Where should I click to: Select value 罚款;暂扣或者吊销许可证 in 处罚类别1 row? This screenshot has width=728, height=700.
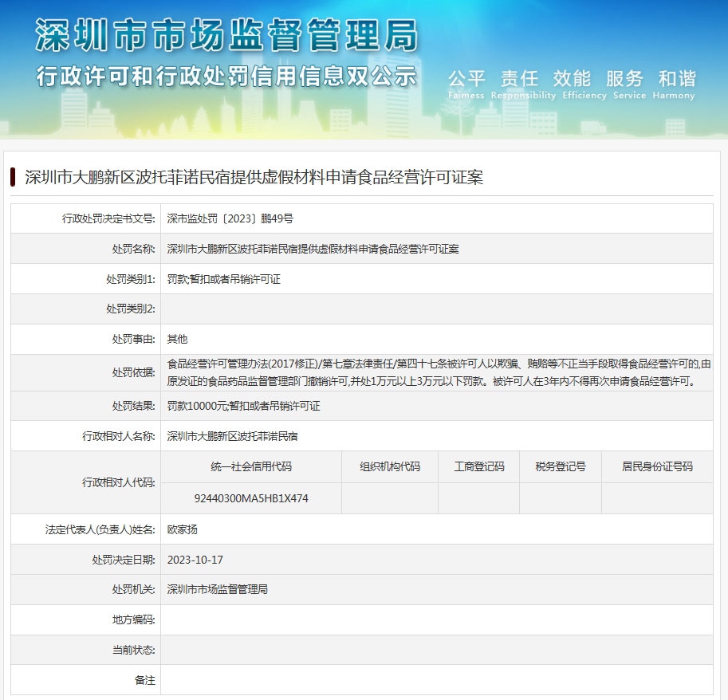(223, 279)
